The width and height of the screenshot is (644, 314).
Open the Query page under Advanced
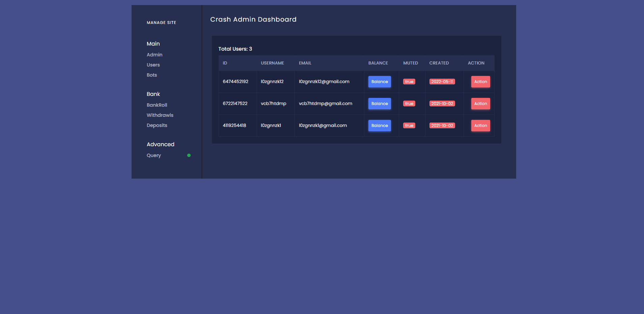point(154,155)
